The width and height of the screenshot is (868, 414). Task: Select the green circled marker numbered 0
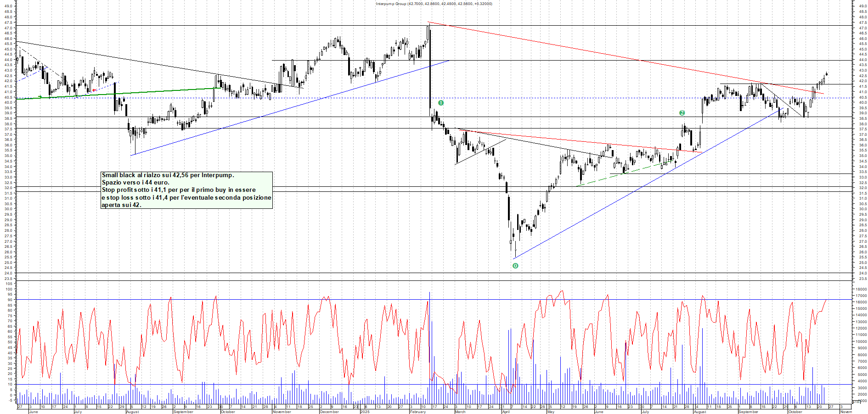tap(515, 265)
